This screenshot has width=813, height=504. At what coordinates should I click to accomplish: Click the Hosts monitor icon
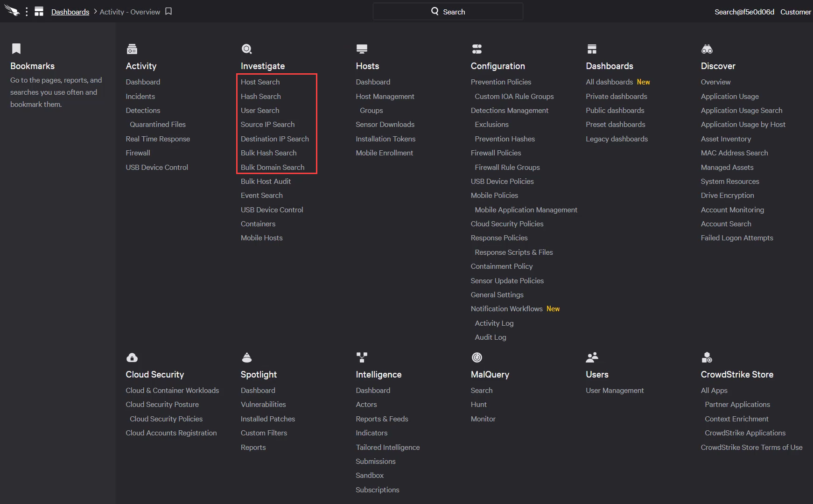362,49
